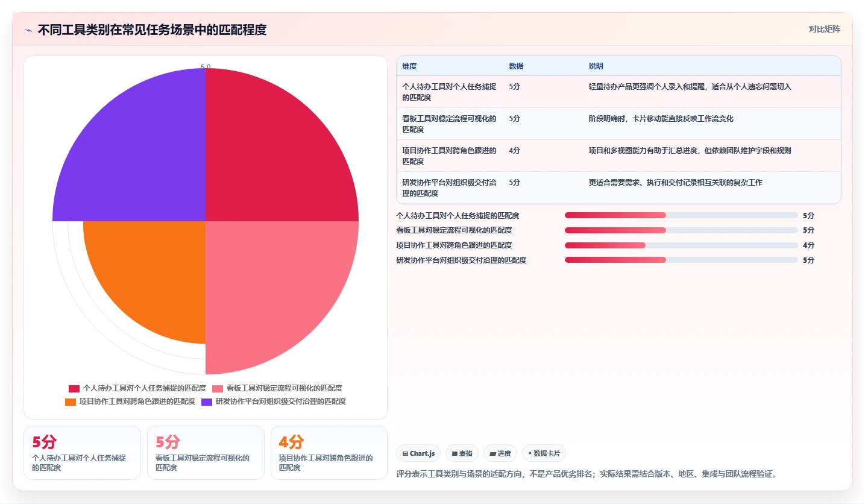Click the 4分 value beside progress bar
The height and width of the screenshot is (504, 865).
[808, 245]
